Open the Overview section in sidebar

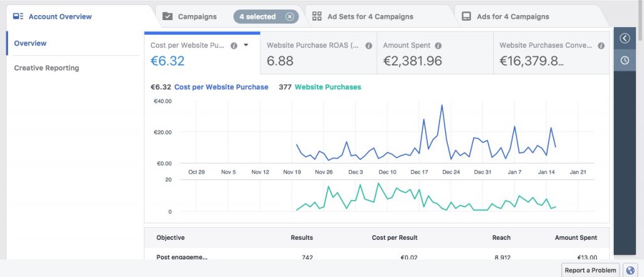30,43
